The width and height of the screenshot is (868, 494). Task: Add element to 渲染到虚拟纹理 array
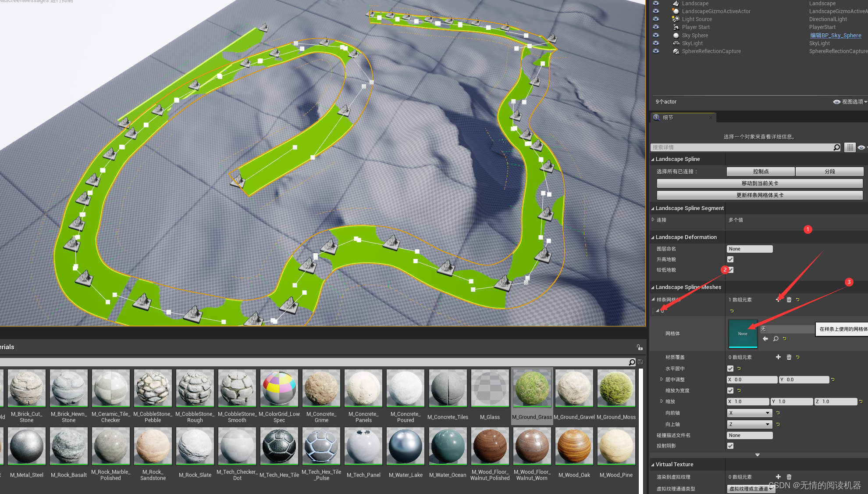pyautogui.click(x=778, y=477)
